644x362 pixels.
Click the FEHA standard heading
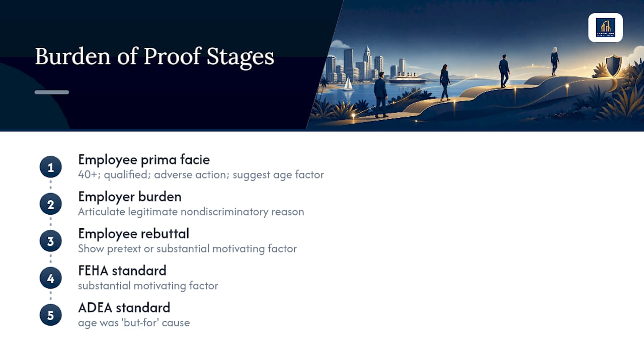coord(122,270)
